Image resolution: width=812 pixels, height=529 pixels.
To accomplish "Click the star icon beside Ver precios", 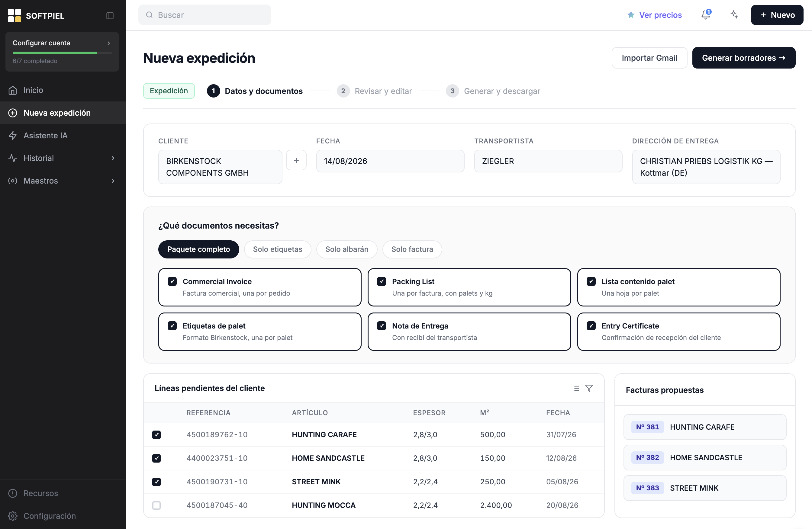I will pos(631,15).
